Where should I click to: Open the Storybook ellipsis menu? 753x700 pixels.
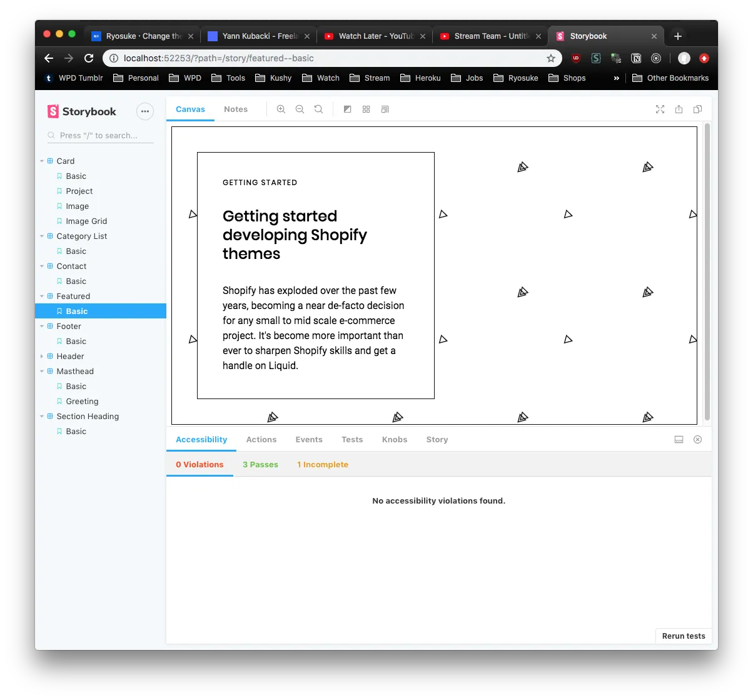click(144, 112)
